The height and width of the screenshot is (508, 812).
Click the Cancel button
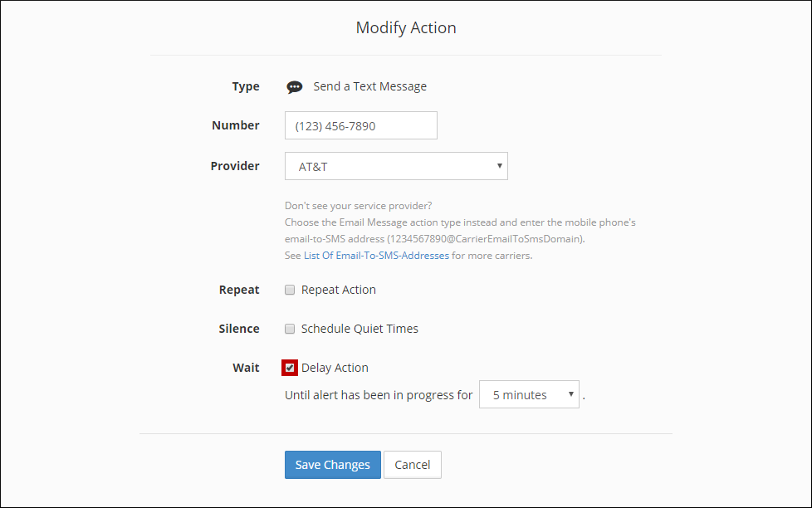coord(413,465)
